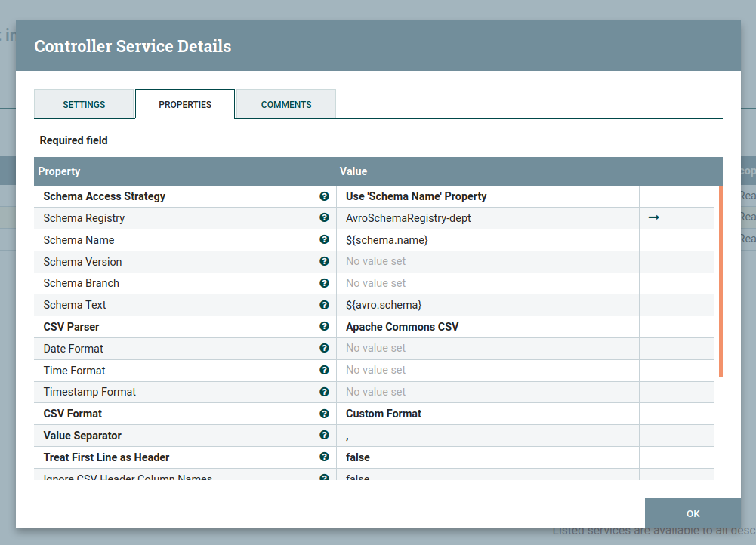Click the Treat First Line as Header false value
Image resolution: width=756 pixels, height=545 pixels.
tap(358, 457)
